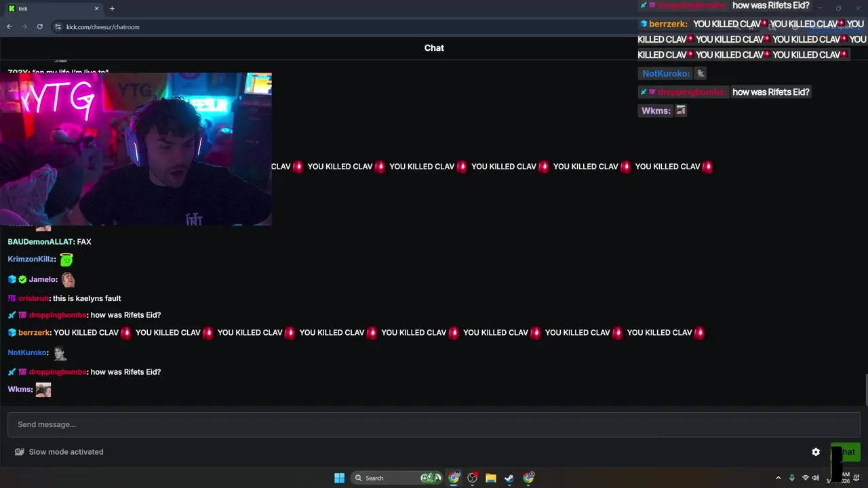Focus the Send message input field
Image resolution: width=868 pixels, height=488 pixels.
coord(434,424)
